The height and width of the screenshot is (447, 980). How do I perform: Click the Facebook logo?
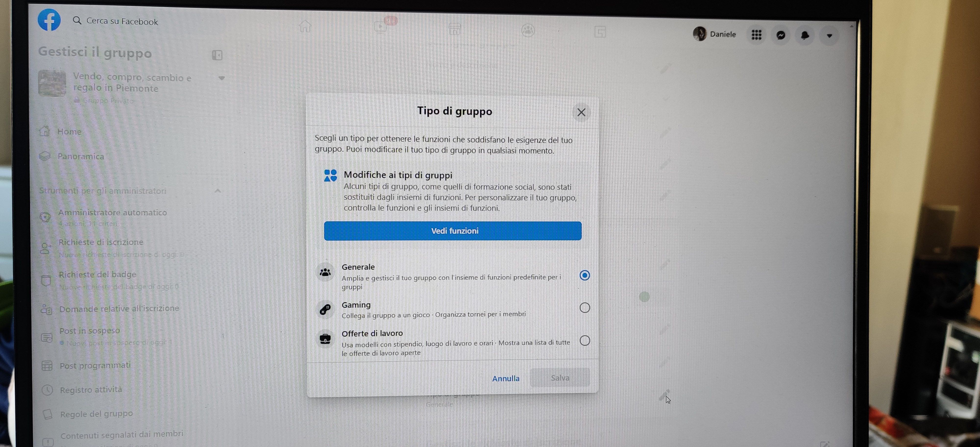(49, 19)
